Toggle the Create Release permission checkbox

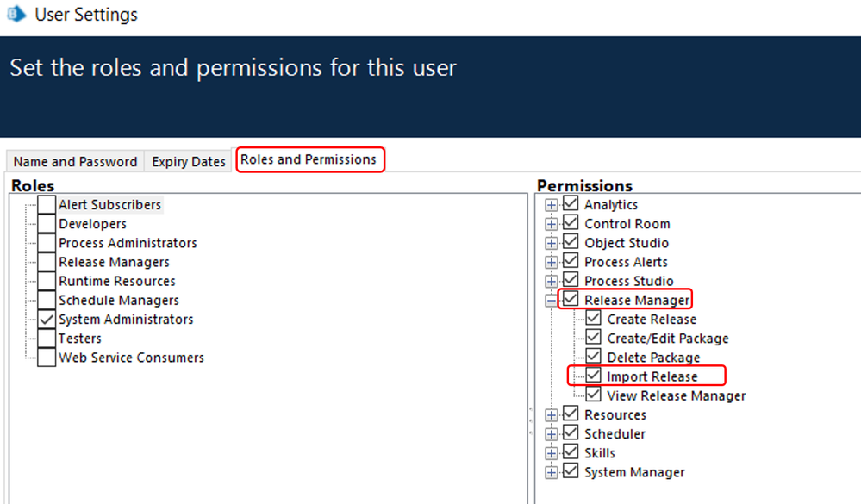coord(593,319)
